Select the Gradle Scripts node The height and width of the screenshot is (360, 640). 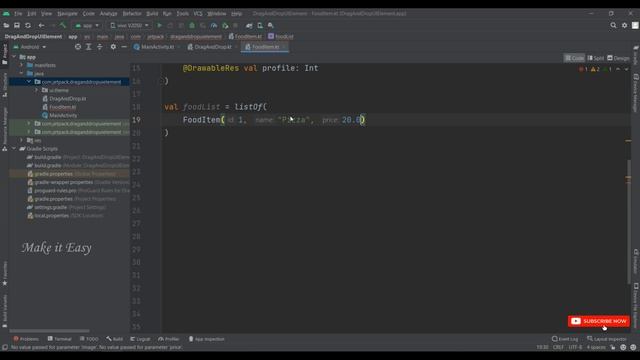[x=39, y=149]
